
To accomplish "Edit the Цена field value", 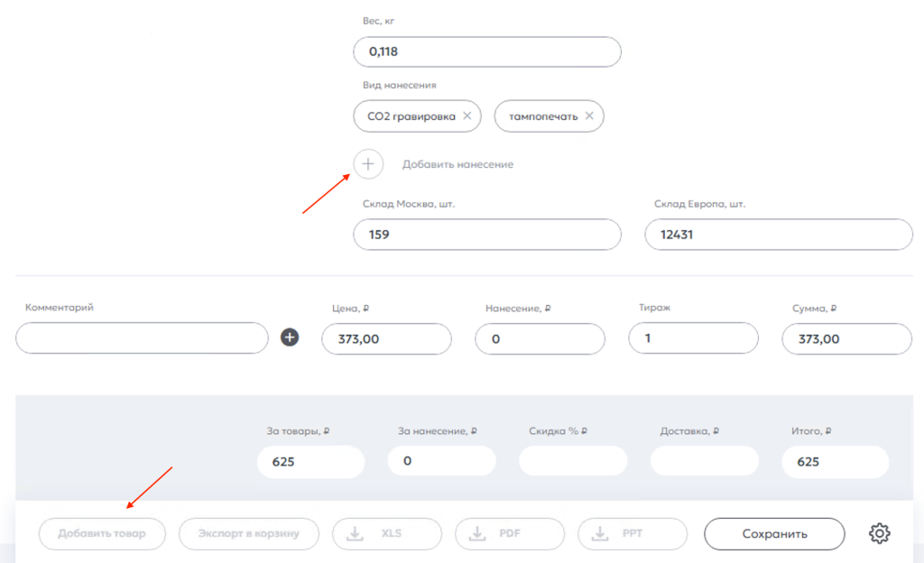I will tap(386, 338).
